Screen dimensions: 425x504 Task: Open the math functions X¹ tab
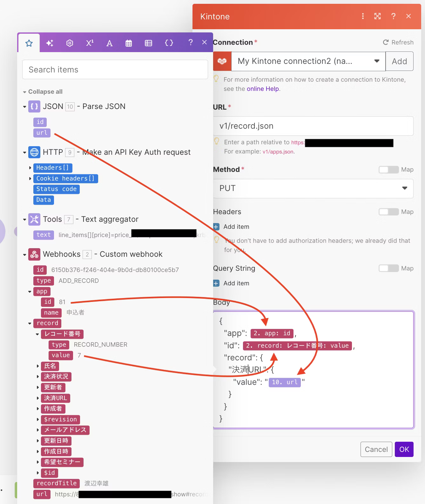[90, 43]
